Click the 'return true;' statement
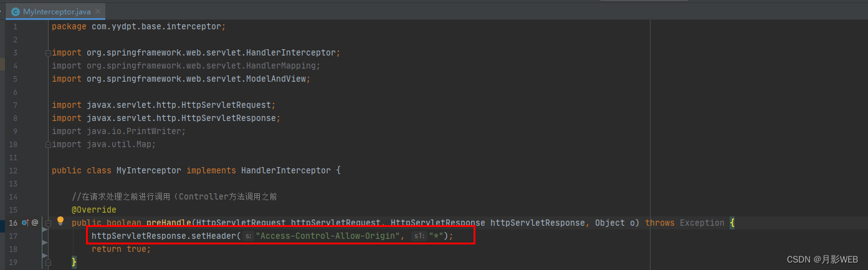 tap(122, 249)
